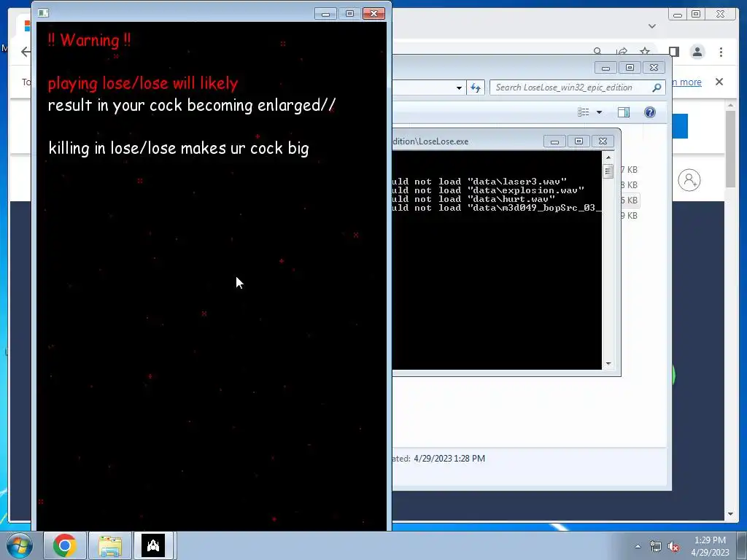Maximize the LoseLose.exe console window
The image size is (747, 560).
coord(578,141)
